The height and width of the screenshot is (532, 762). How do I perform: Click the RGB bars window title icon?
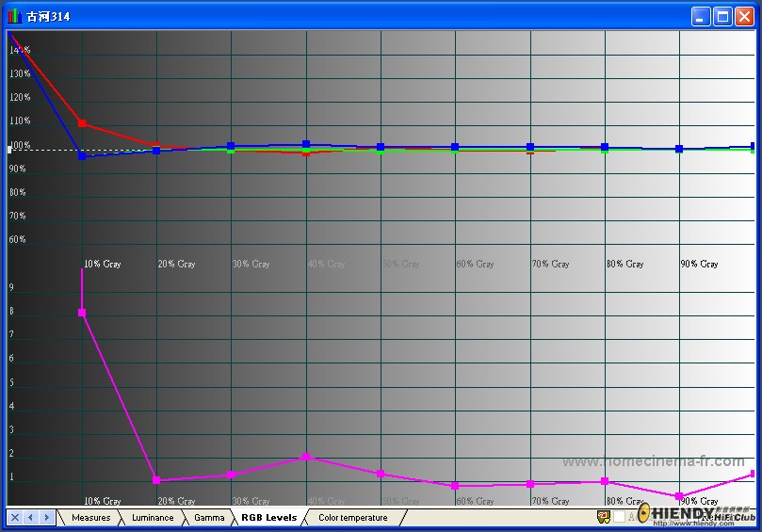(14, 16)
